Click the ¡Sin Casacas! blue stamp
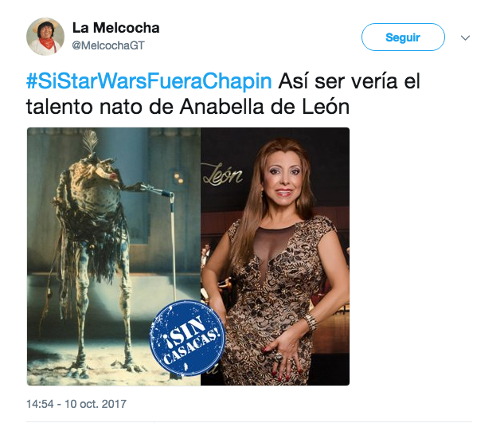Viewport: 504px width, 423px height. (188, 338)
